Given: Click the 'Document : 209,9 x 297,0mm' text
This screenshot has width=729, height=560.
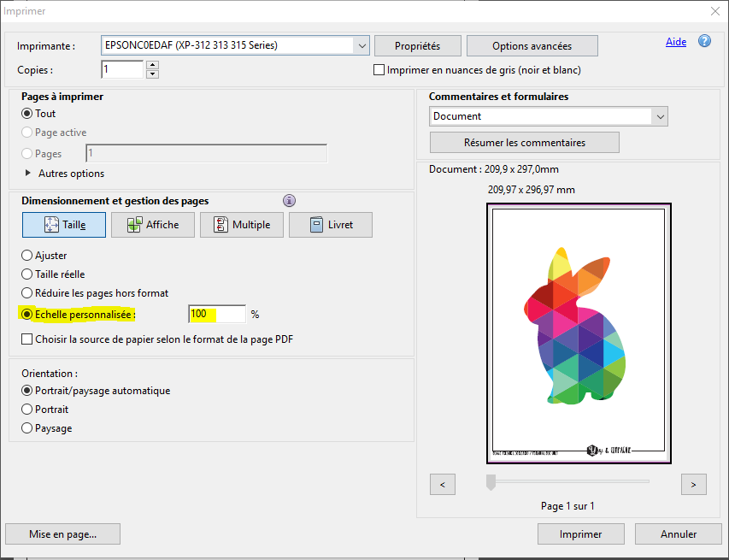Looking at the screenshot, I should click(x=494, y=169).
